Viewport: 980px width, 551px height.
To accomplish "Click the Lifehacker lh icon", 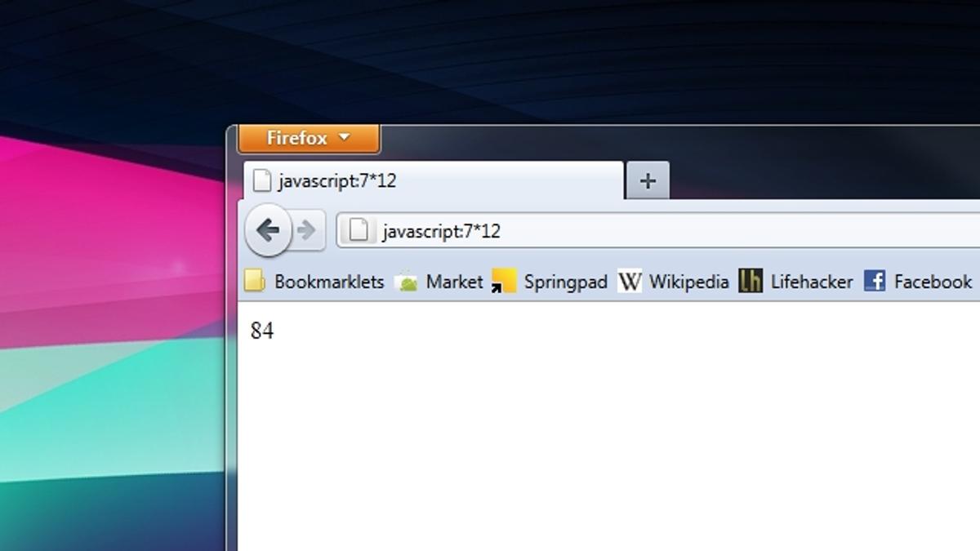I will pos(751,282).
